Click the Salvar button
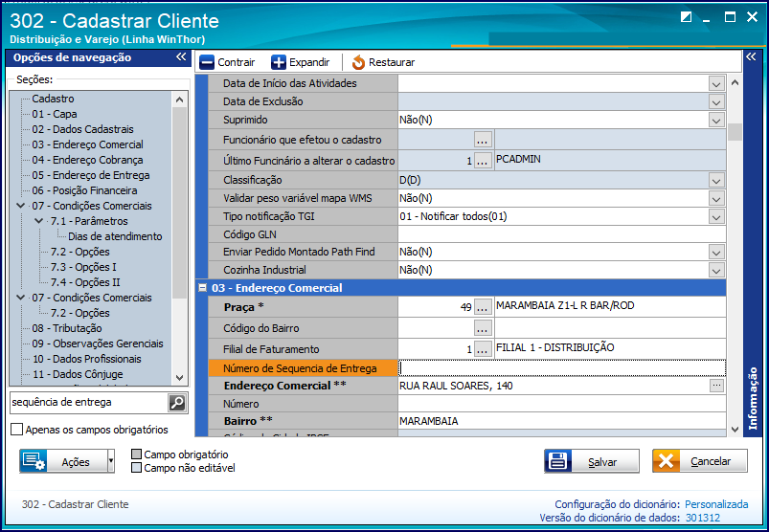 592,461
